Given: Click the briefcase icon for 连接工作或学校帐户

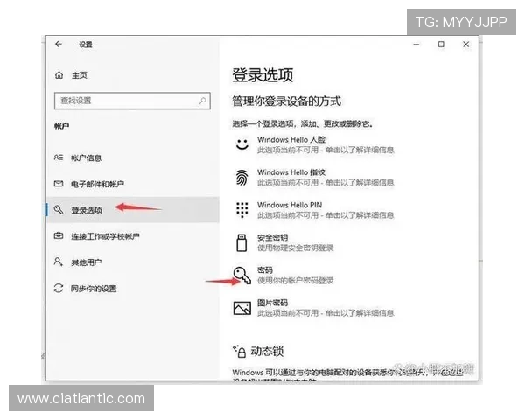Looking at the screenshot, I should tap(59, 235).
